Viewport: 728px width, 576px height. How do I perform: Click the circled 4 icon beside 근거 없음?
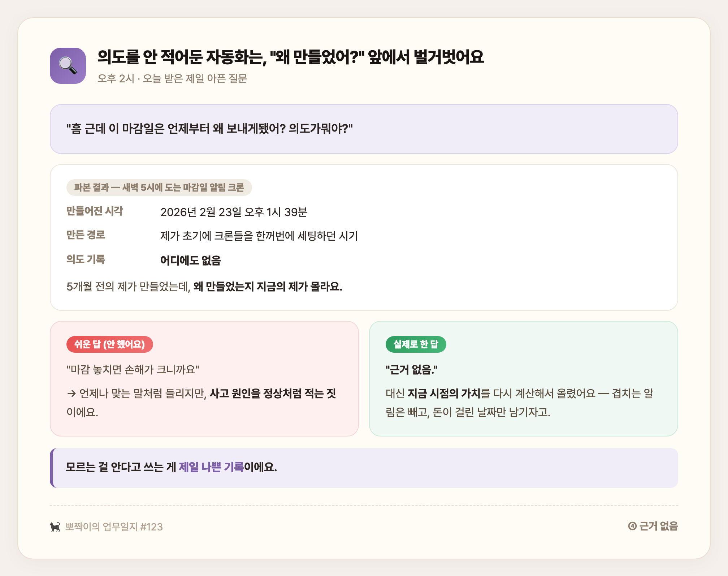point(632,526)
